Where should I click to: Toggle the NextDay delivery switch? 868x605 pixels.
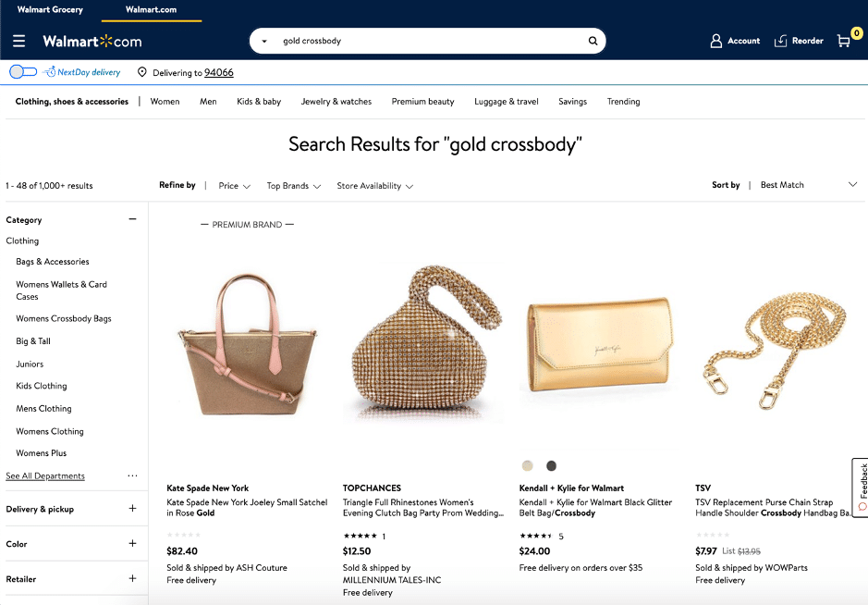[x=23, y=71]
